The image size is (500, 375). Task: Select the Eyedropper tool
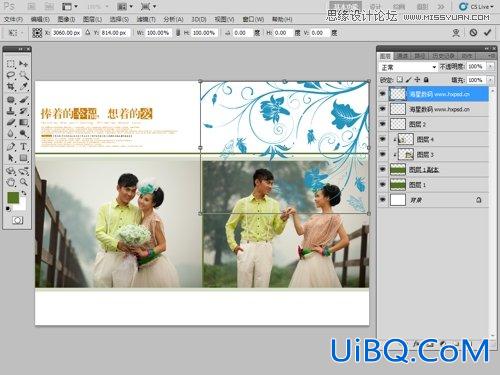[23, 87]
